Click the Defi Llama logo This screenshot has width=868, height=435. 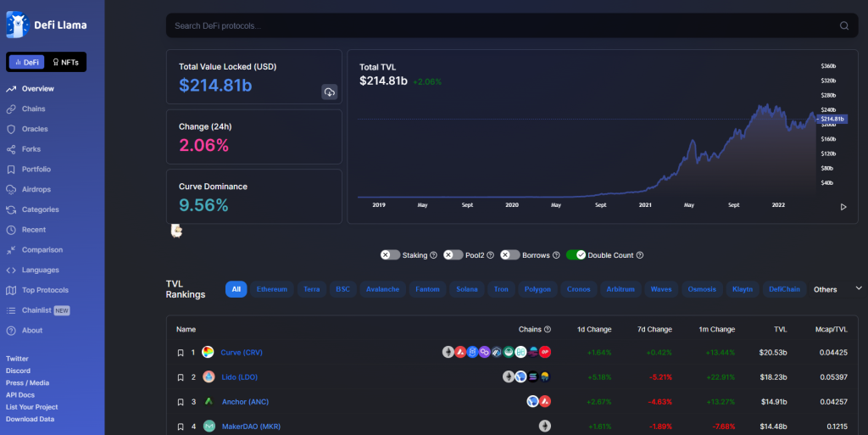click(46, 25)
